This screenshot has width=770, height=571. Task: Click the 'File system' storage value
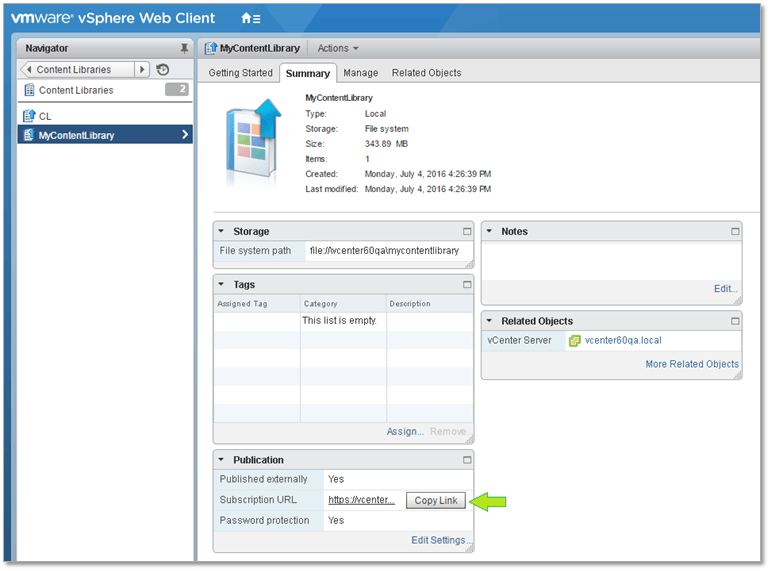pos(386,129)
